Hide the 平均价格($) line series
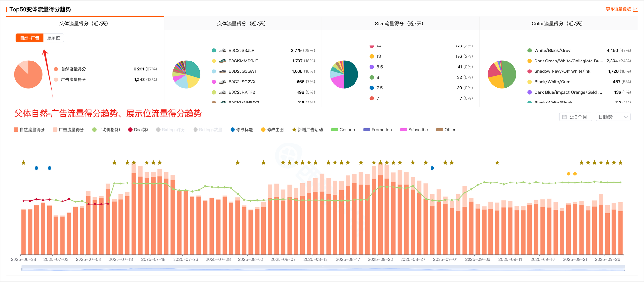 106,130
